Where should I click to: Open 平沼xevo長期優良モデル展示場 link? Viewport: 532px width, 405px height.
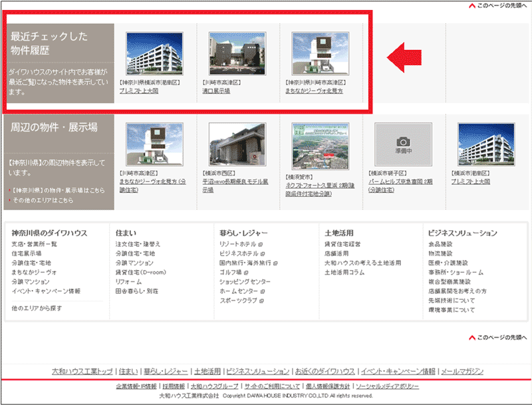238,185
